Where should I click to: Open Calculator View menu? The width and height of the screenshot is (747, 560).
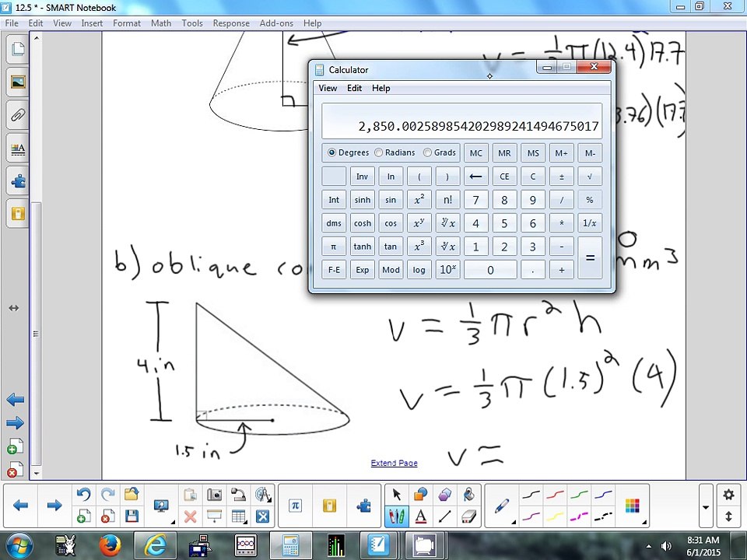point(328,88)
